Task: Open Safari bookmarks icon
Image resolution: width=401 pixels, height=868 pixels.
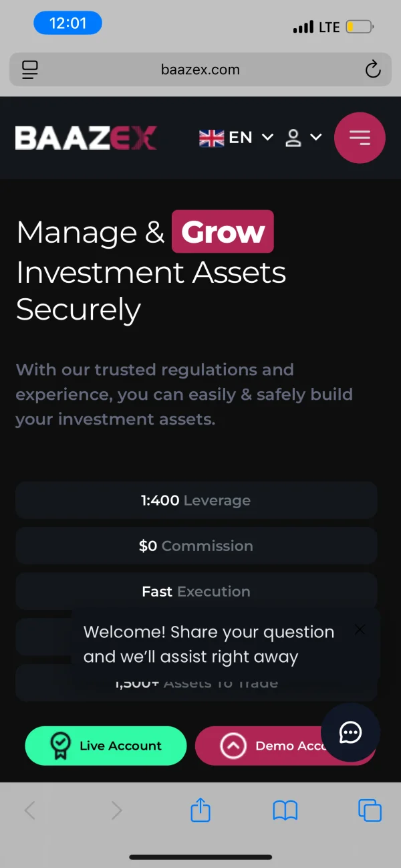Action: [285, 810]
